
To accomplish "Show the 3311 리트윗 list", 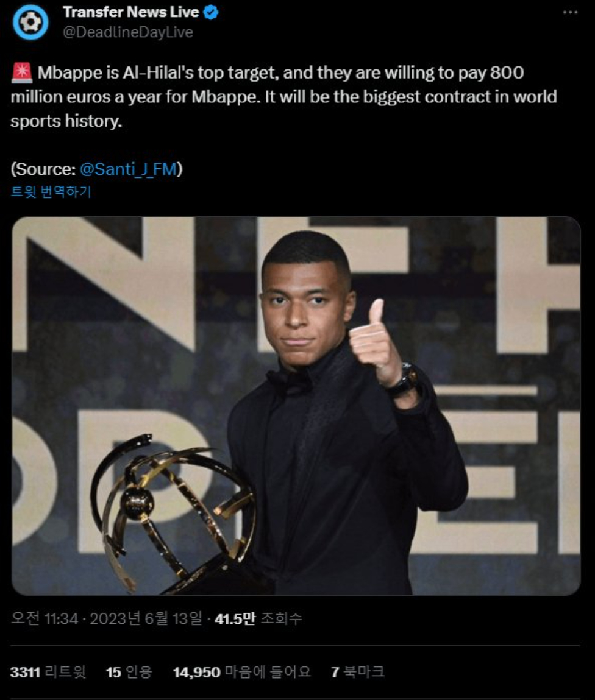I will click(48, 672).
